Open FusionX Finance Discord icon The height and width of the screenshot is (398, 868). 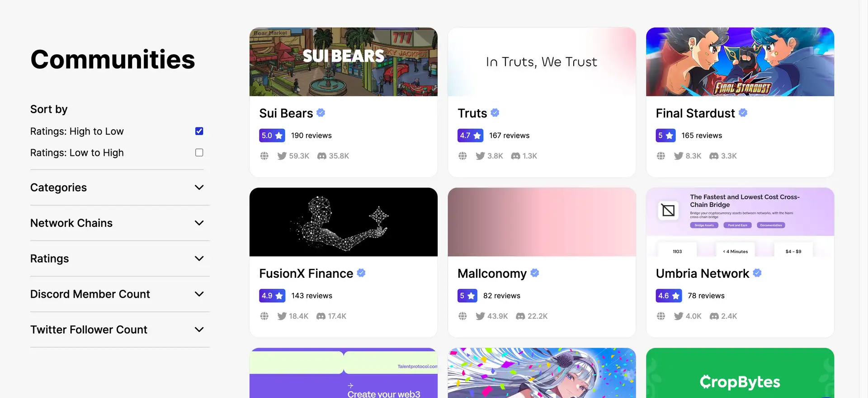pyautogui.click(x=321, y=316)
